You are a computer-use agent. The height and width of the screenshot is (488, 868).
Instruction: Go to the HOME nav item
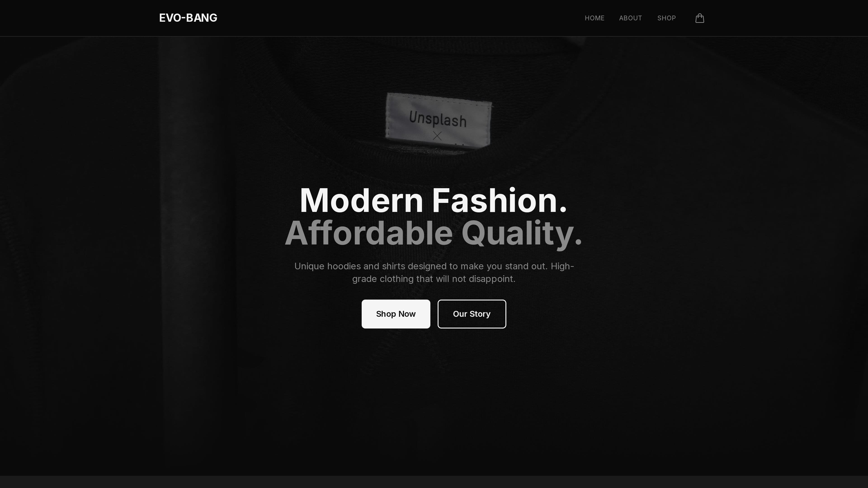594,18
